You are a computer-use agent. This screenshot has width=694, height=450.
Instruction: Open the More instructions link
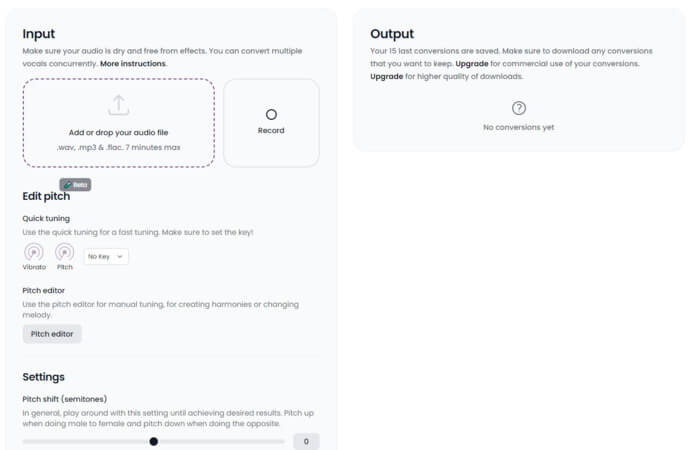click(133, 63)
